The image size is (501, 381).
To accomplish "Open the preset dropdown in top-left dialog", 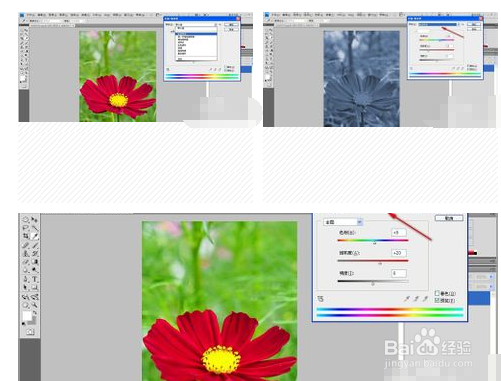I will [196, 25].
